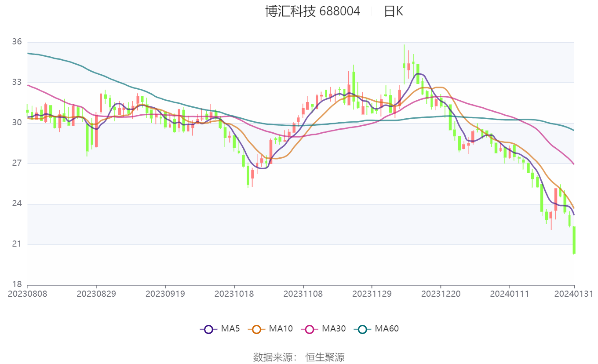The height and width of the screenshot is (364, 598).
Task: Hide the MA5 line via its label
Action: coord(230,328)
